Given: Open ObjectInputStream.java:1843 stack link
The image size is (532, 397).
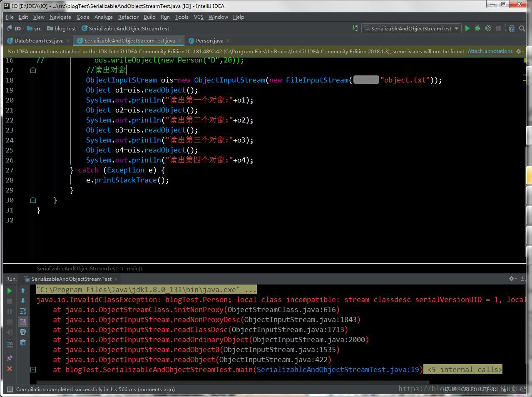Looking at the screenshot, I should (300, 320).
